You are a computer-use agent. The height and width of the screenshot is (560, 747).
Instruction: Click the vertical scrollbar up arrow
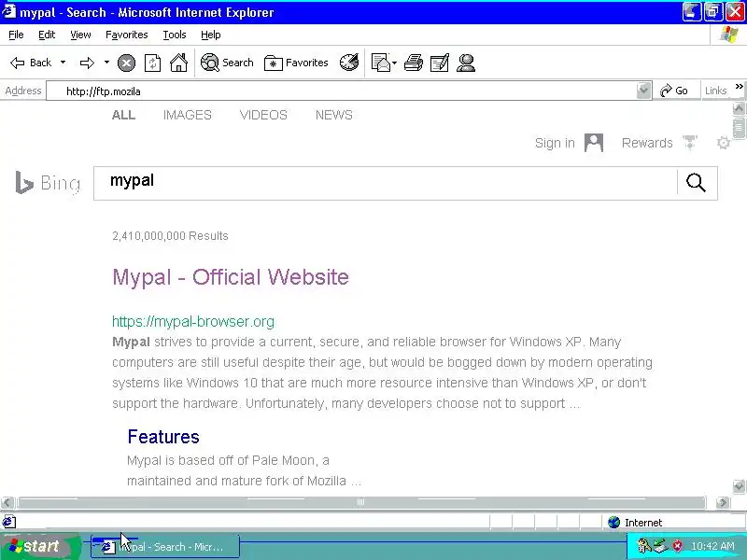tap(739, 108)
